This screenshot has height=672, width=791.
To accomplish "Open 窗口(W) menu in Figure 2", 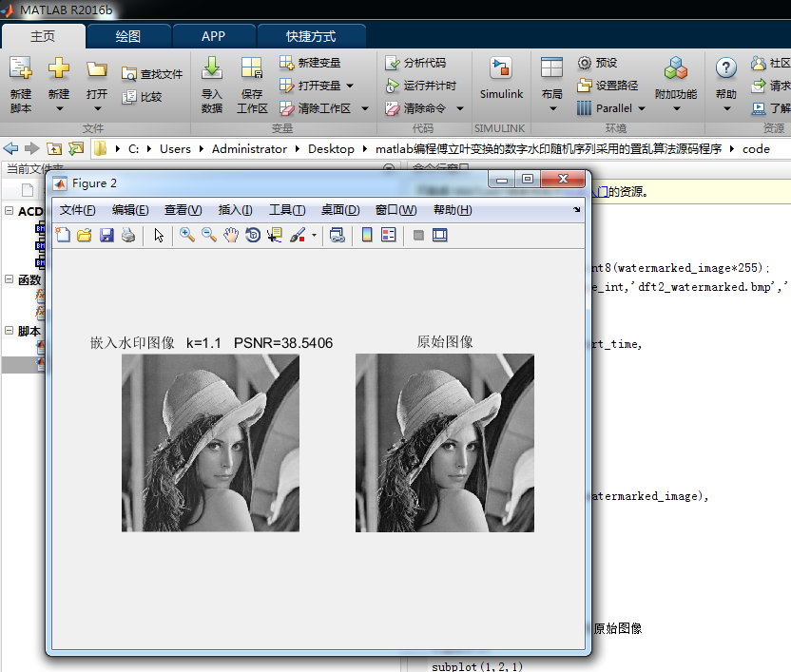I will pyautogui.click(x=396, y=210).
